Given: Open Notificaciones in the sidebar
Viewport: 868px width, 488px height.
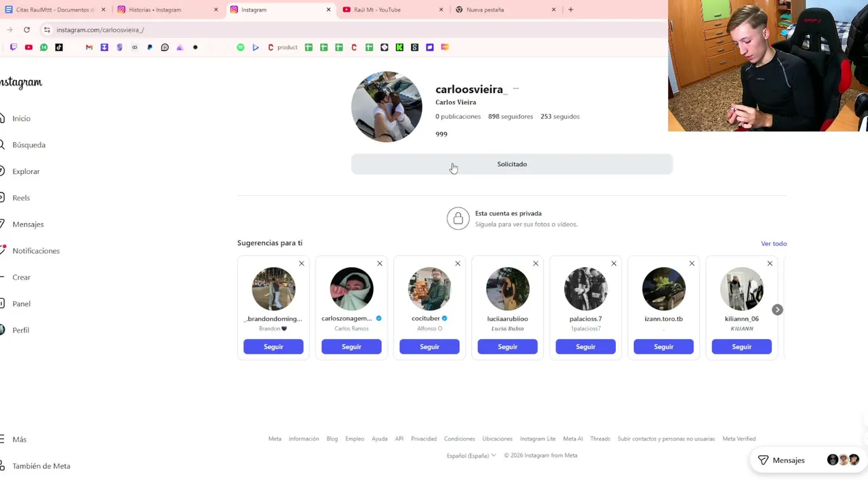Looking at the screenshot, I should pos(30,251).
